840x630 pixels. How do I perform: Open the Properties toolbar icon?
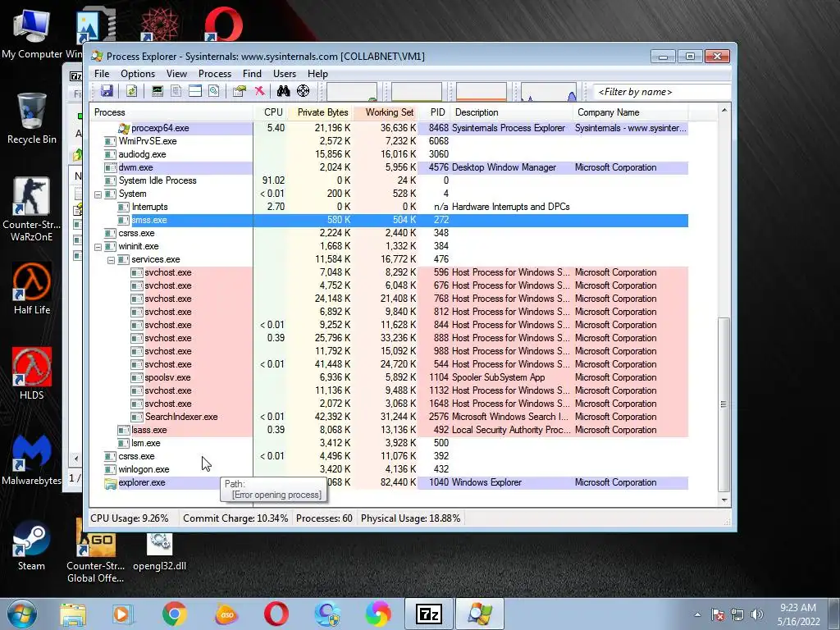[239, 91]
